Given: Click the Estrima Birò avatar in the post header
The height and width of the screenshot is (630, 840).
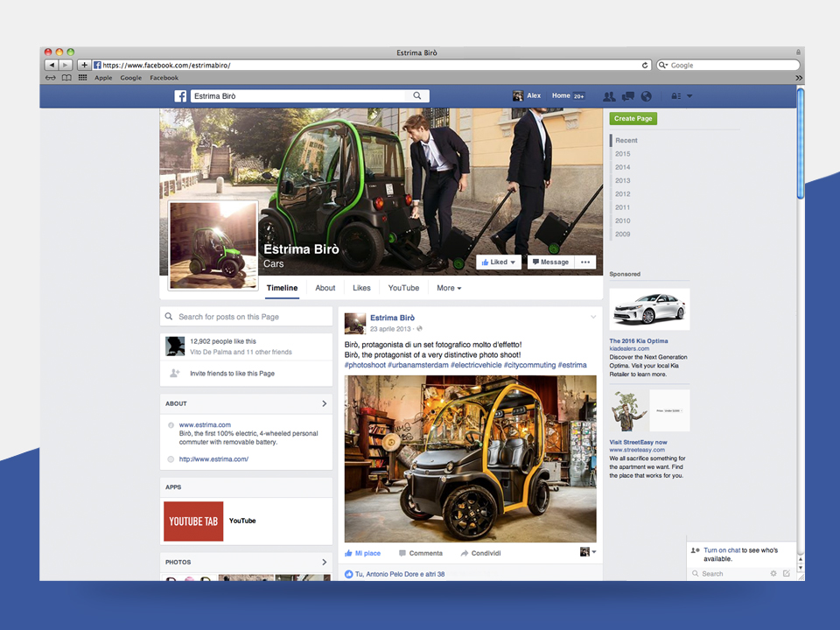Looking at the screenshot, I should pos(354,323).
